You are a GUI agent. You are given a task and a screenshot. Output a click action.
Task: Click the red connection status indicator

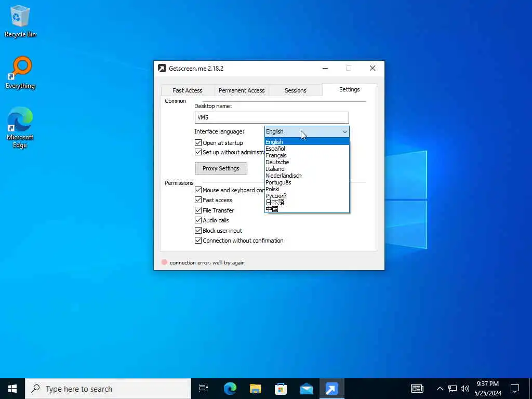[x=164, y=262]
